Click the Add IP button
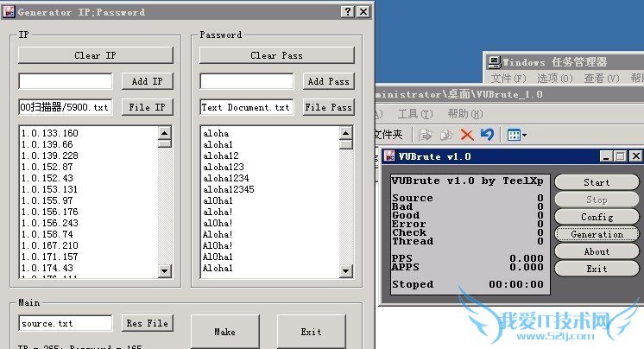Viewport: 644px width, 349px height. point(147,81)
